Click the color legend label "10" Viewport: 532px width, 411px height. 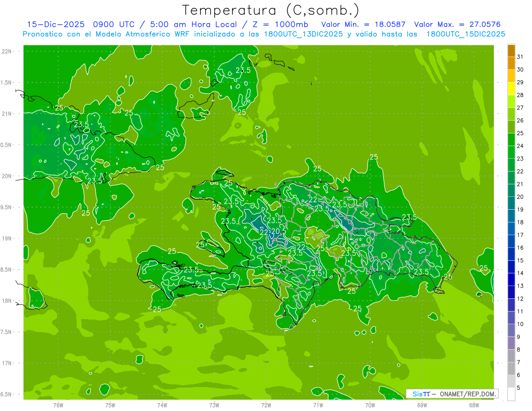[x=520, y=325]
